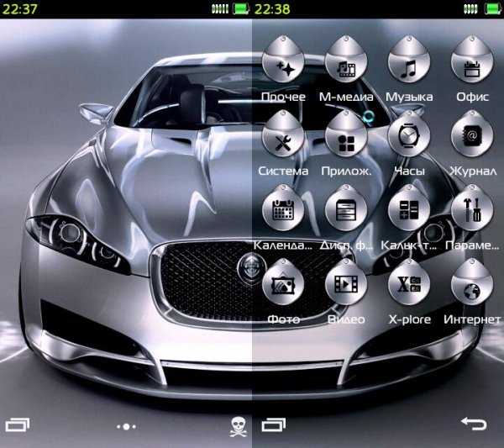The height and width of the screenshot is (448, 504).
Task: Tap the skull and crossbones icon
Action: [x=239, y=427]
